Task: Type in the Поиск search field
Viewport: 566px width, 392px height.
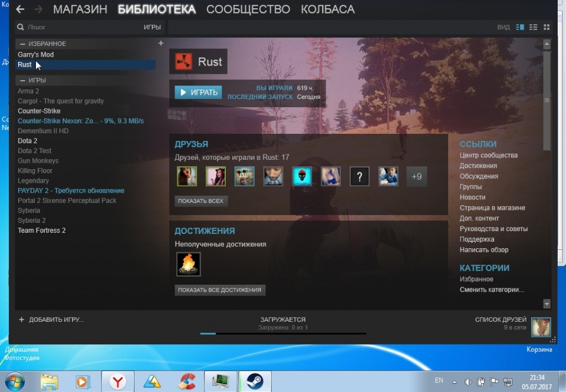Action: coord(77,27)
